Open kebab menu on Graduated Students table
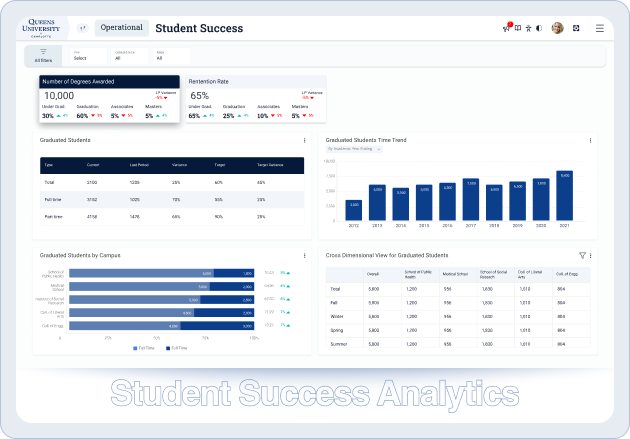 tap(305, 141)
